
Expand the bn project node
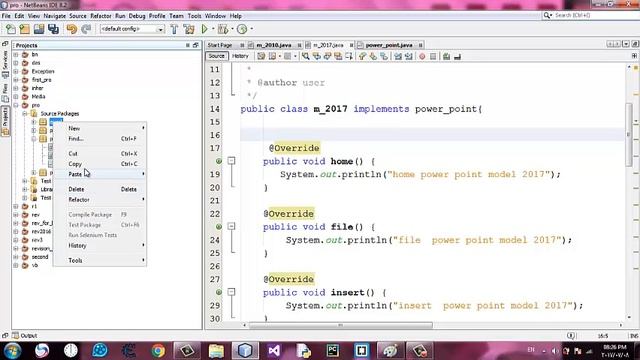pos(16,54)
